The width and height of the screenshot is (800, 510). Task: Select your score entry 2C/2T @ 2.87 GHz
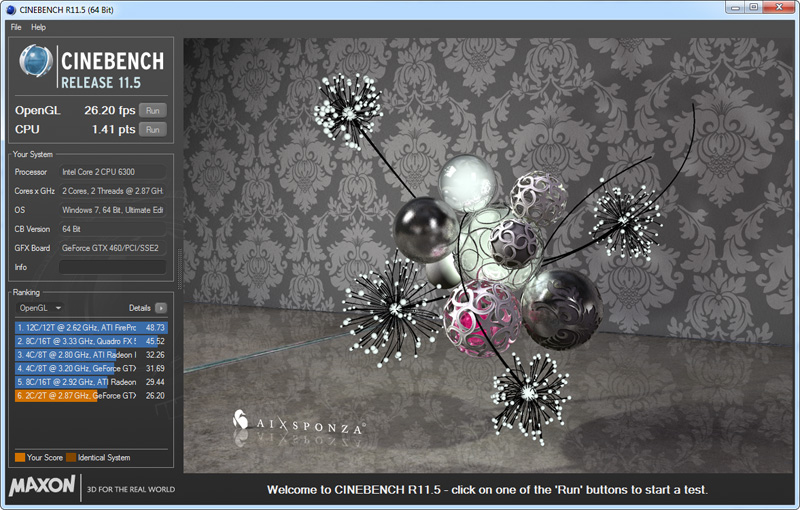point(91,396)
